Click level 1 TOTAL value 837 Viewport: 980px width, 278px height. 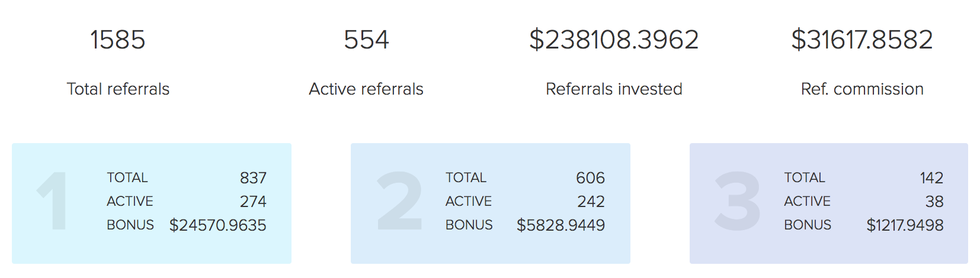point(253,177)
